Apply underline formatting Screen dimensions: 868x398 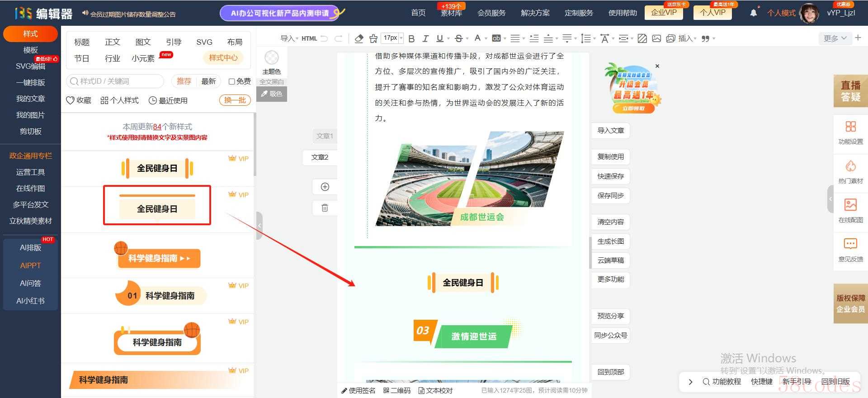click(x=439, y=38)
